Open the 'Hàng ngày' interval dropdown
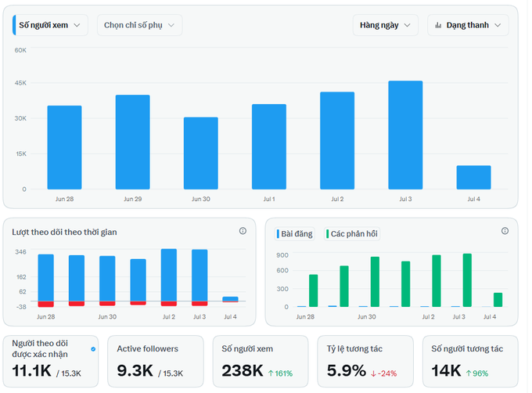Viewport: 532px width, 393px height. click(x=385, y=25)
